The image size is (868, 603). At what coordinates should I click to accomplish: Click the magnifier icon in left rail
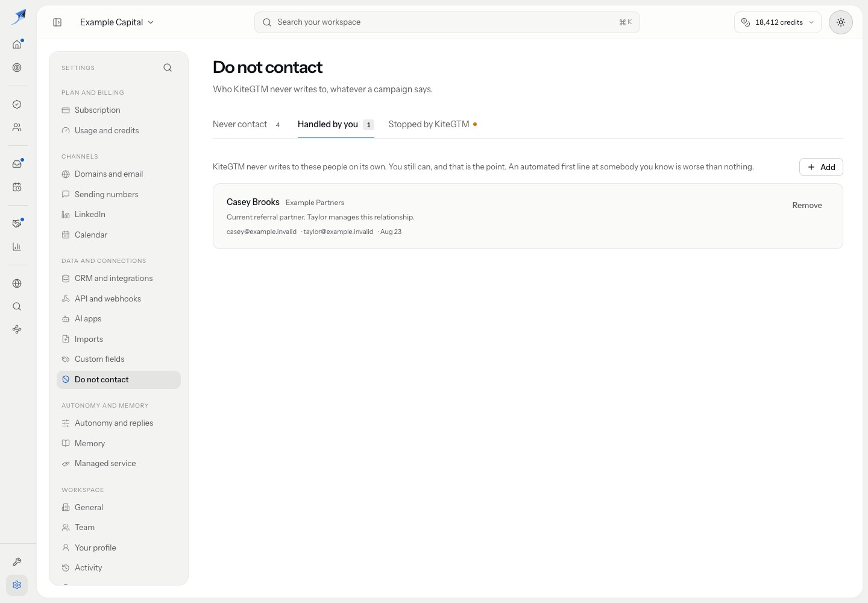tap(17, 306)
